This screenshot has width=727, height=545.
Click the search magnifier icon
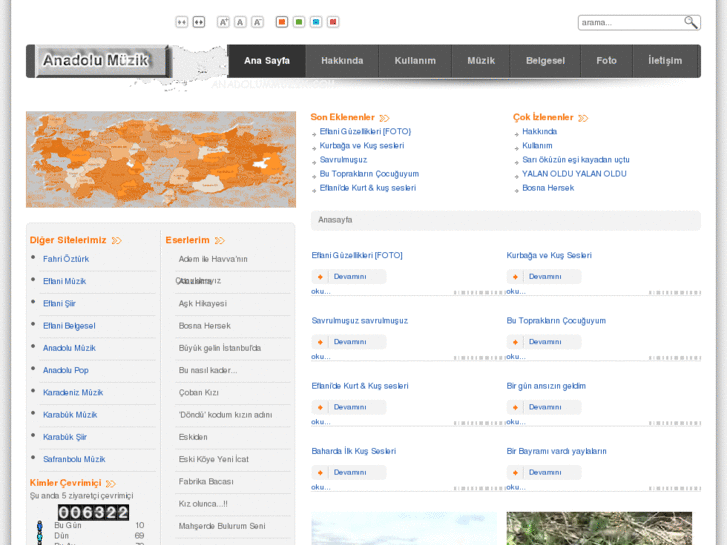(x=690, y=22)
